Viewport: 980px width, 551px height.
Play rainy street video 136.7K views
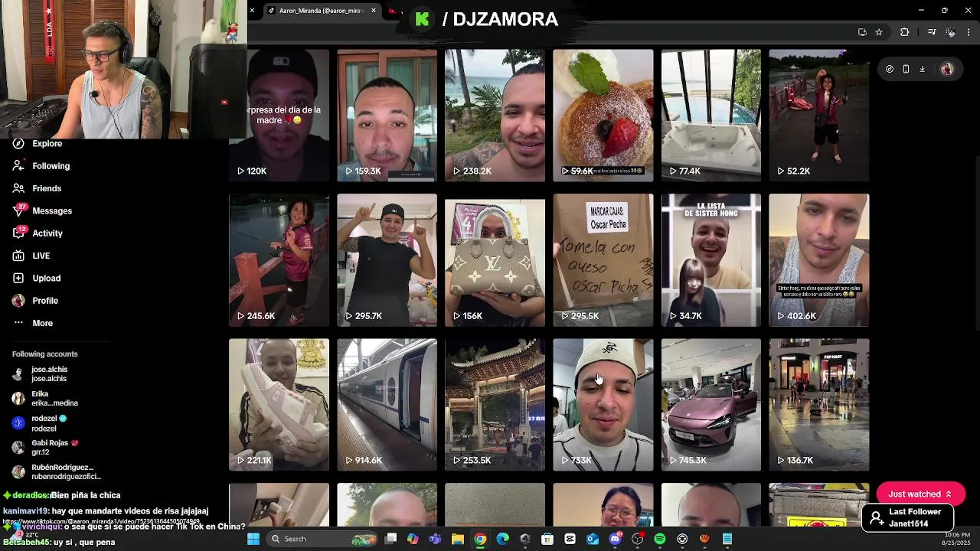(819, 405)
